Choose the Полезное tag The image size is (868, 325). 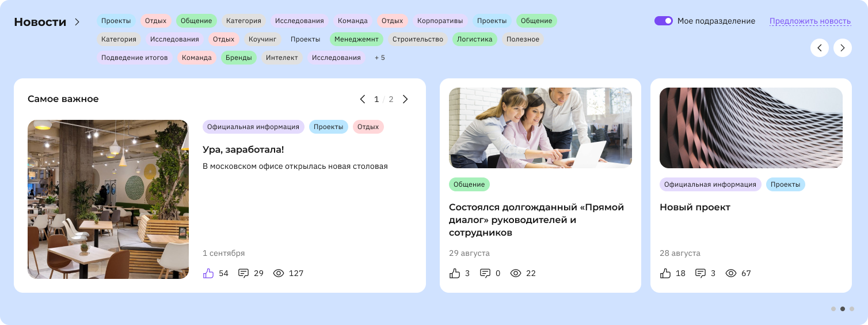coord(523,39)
